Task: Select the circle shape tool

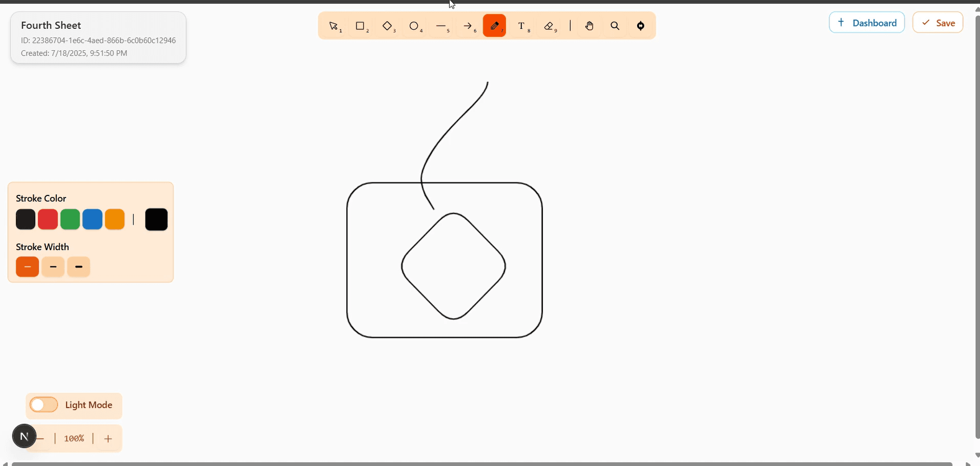Action: click(415, 26)
